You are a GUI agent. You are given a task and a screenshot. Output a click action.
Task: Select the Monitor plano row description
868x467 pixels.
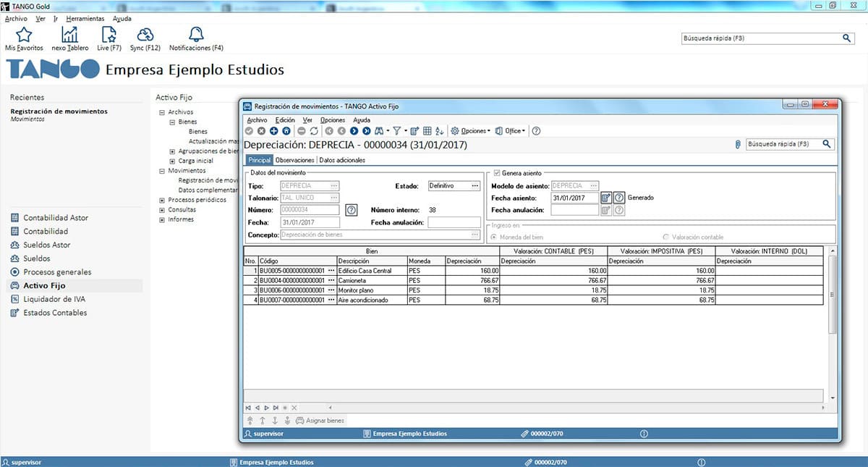point(371,290)
